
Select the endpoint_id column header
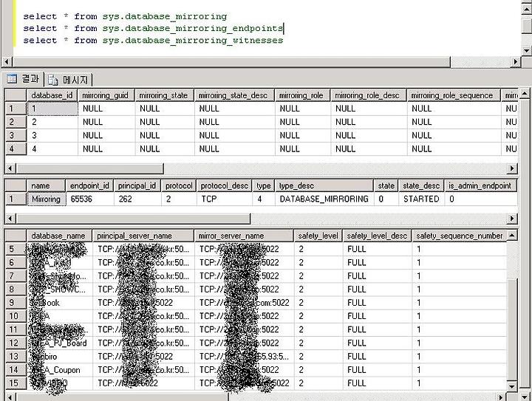tap(89, 185)
